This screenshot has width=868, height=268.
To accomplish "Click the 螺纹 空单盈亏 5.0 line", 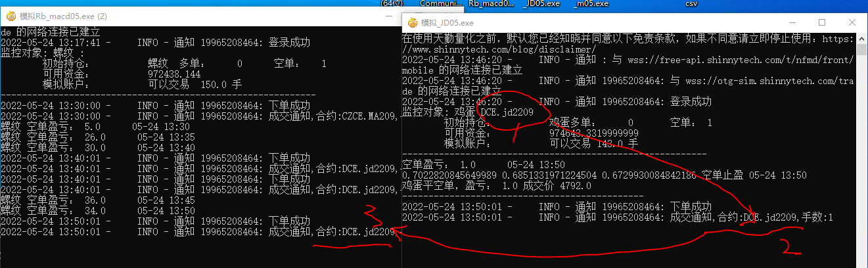I will (95, 126).
